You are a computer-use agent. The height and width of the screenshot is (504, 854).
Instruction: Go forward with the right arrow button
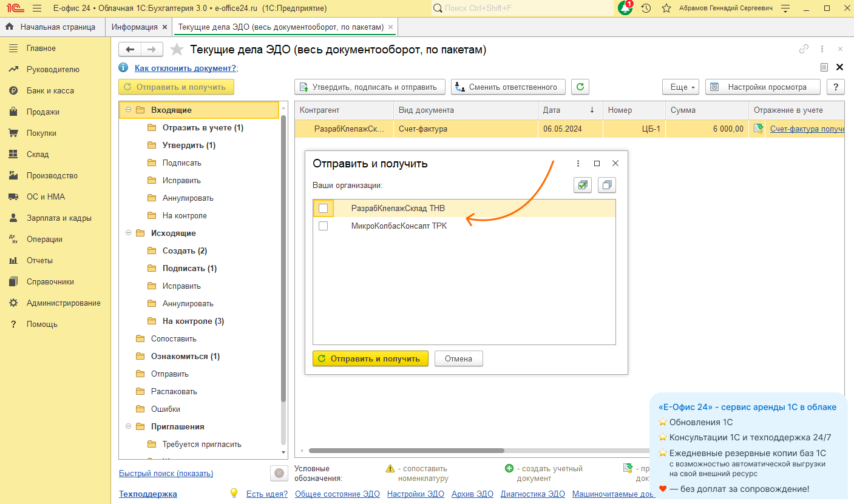point(152,49)
